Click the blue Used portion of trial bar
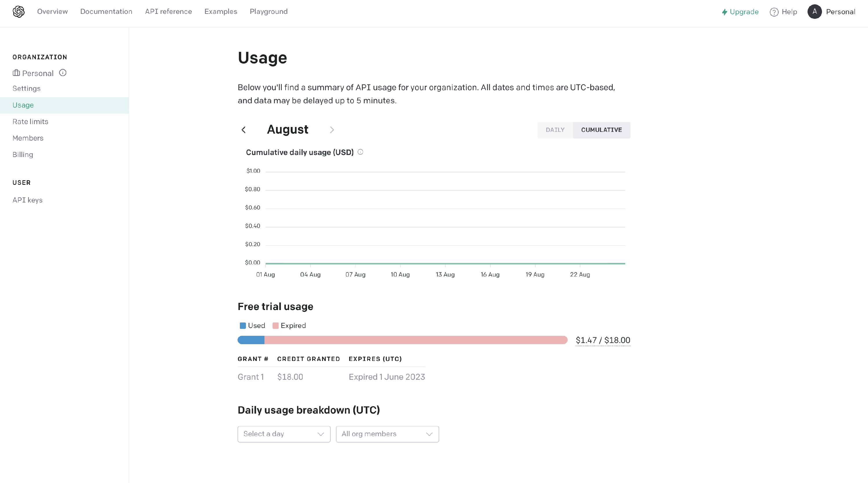The image size is (868, 483). [x=251, y=340]
